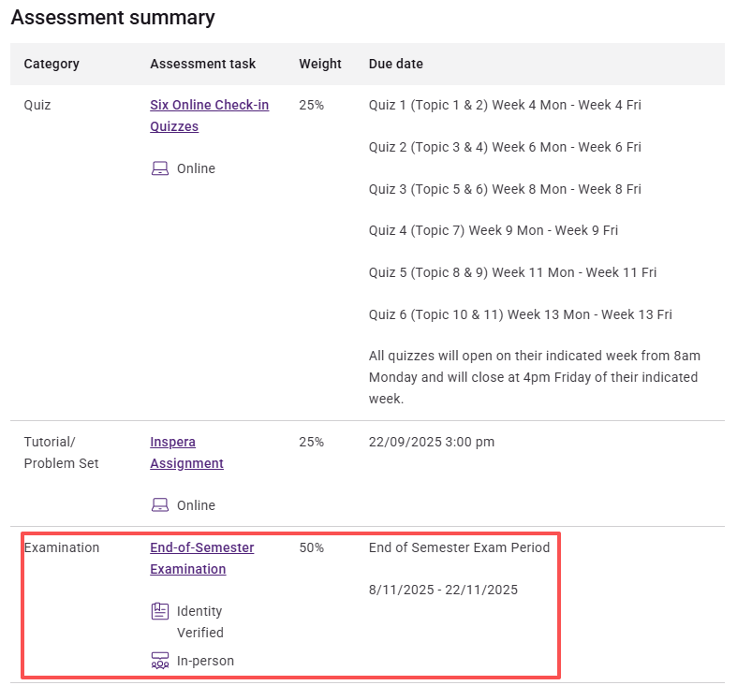Select the Due date column header

(x=395, y=64)
